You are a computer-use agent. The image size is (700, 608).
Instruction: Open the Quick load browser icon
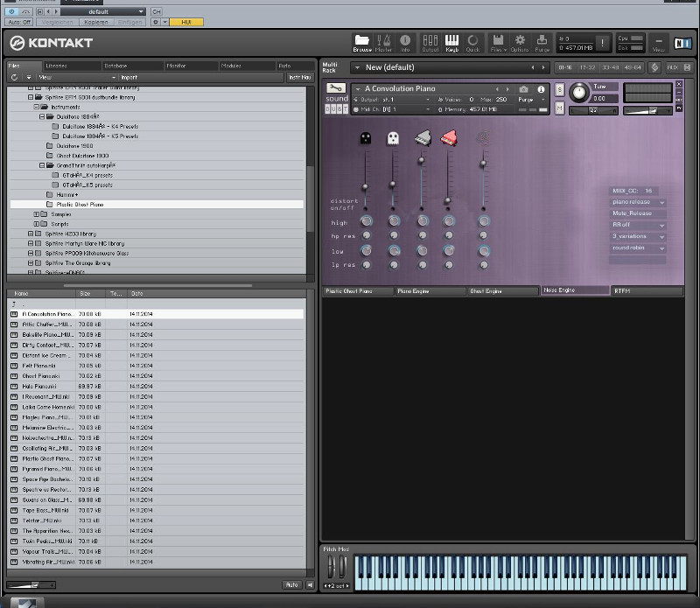[472, 43]
